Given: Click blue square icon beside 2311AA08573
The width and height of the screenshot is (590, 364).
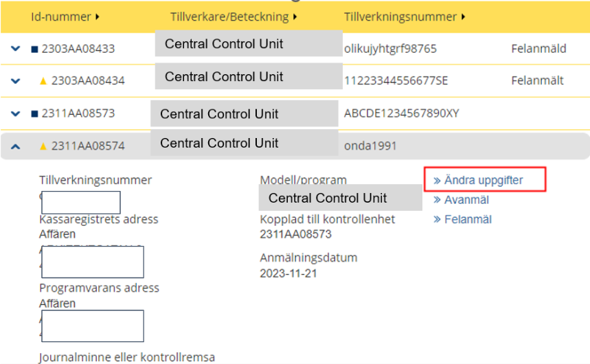Looking at the screenshot, I should coord(34,113).
